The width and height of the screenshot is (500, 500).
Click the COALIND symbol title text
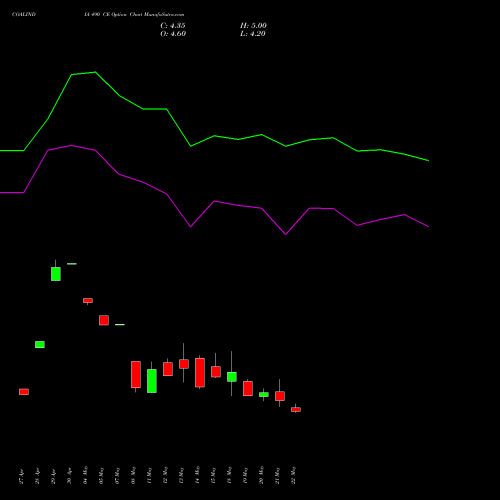pyautogui.click(x=24, y=15)
